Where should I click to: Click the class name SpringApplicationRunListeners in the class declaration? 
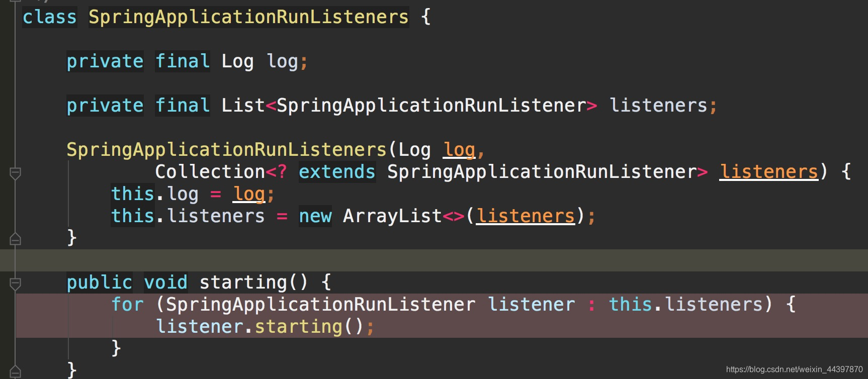(x=248, y=17)
